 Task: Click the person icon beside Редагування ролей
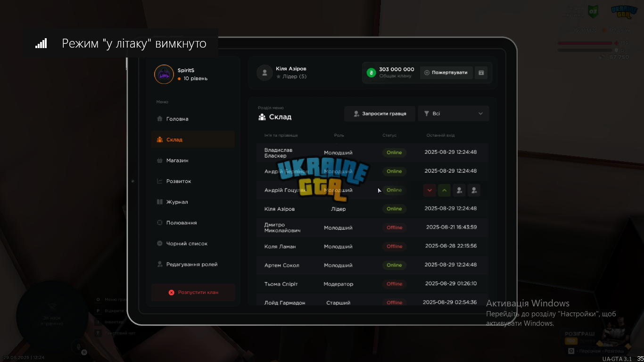[159, 264]
